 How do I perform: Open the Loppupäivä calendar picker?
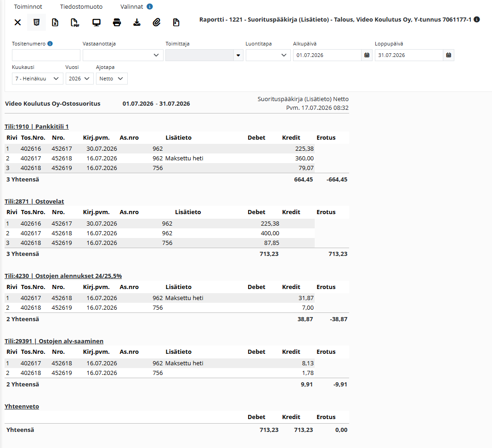coord(449,55)
